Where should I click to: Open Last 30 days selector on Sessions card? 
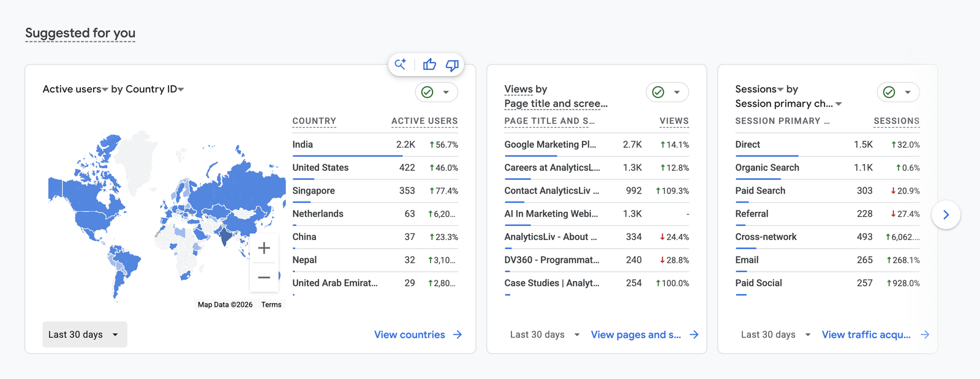tap(775, 334)
